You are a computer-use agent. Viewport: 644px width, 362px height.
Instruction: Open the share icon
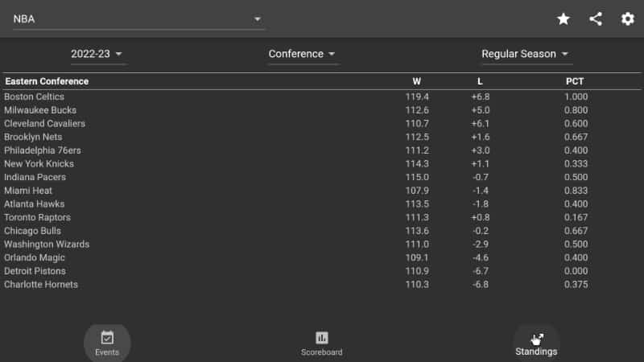point(596,19)
